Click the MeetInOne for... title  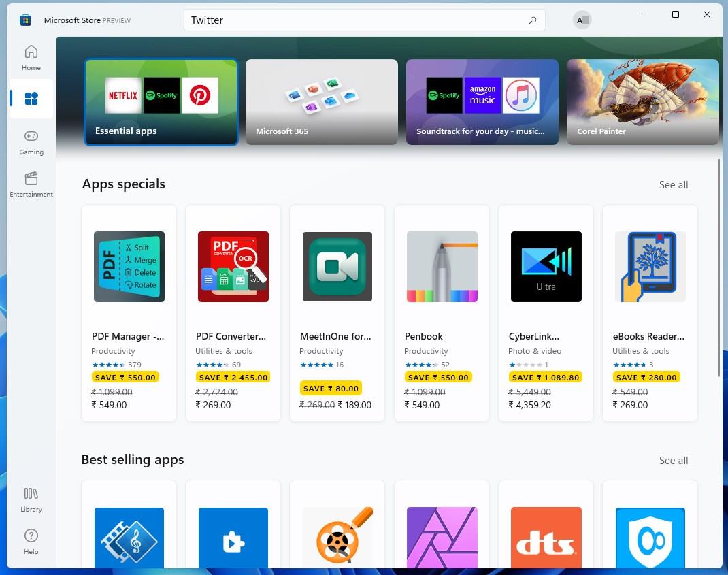click(x=335, y=336)
